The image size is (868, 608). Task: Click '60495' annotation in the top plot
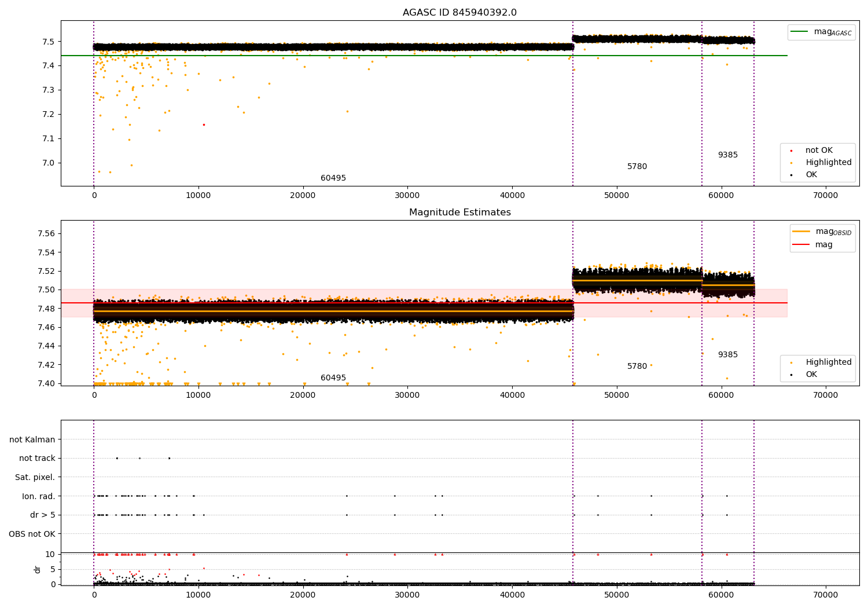(333, 178)
